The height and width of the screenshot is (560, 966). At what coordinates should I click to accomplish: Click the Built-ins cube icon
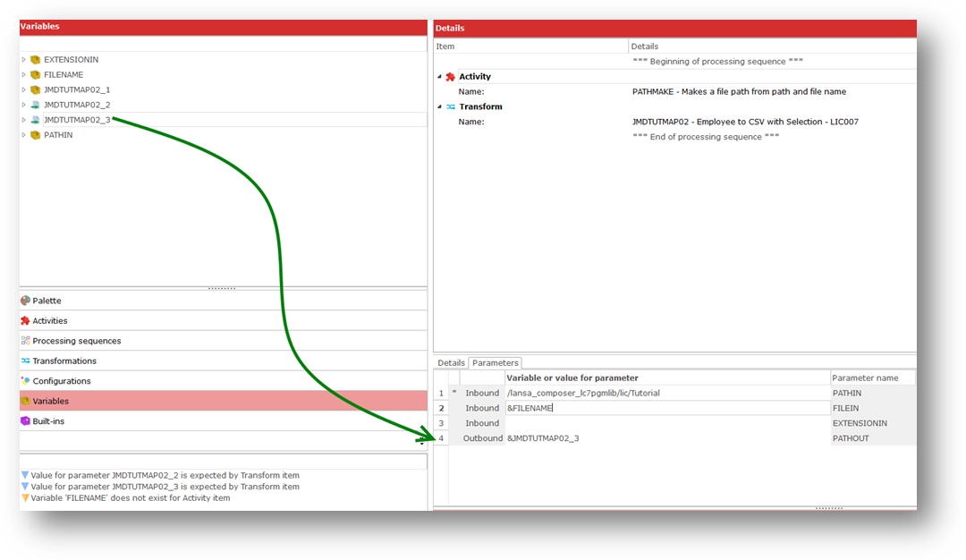pos(25,421)
